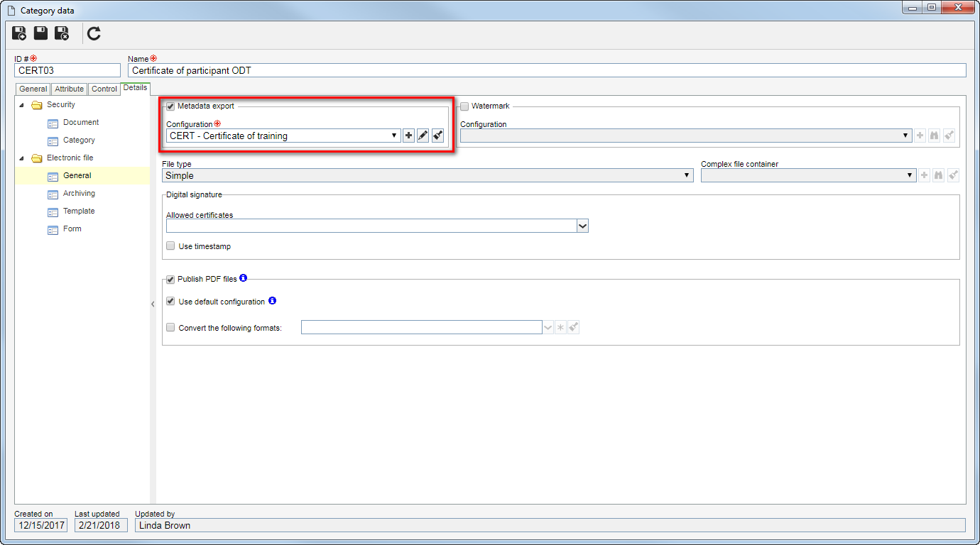
Task: Switch to the Control tab
Action: [x=104, y=89]
